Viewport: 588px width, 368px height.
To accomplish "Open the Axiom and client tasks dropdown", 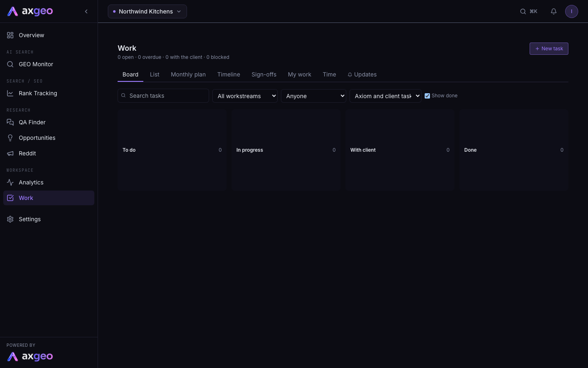I will click(x=385, y=96).
